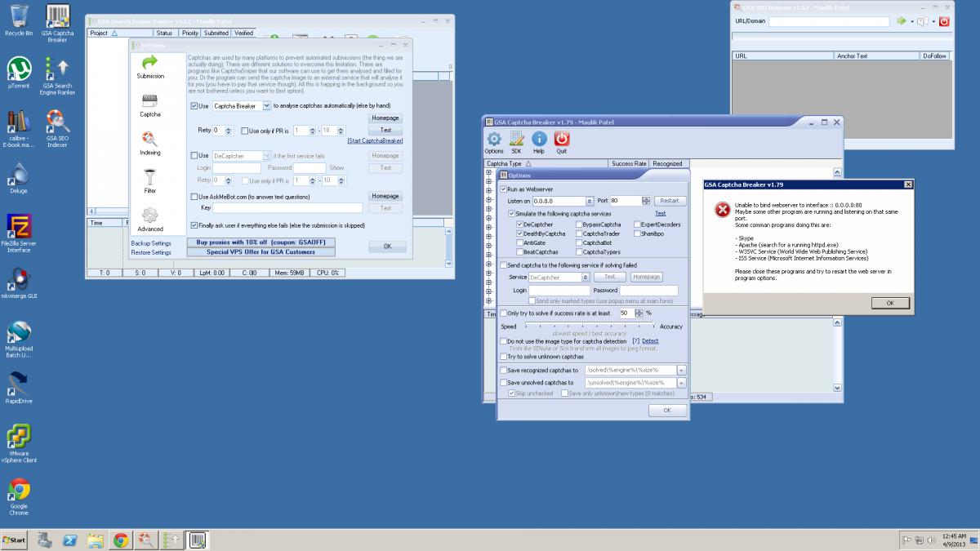Screen dimensions: 980x551
Task: Open the Recycle Bin desktop icon
Action: pos(19,20)
